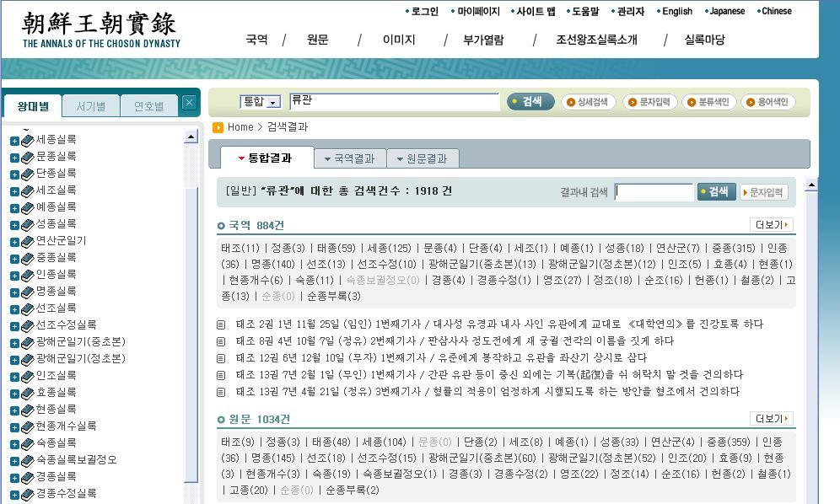The width and height of the screenshot is (840, 504).
Task: Expand the 단종실록 plus icon
Action: coord(14,175)
